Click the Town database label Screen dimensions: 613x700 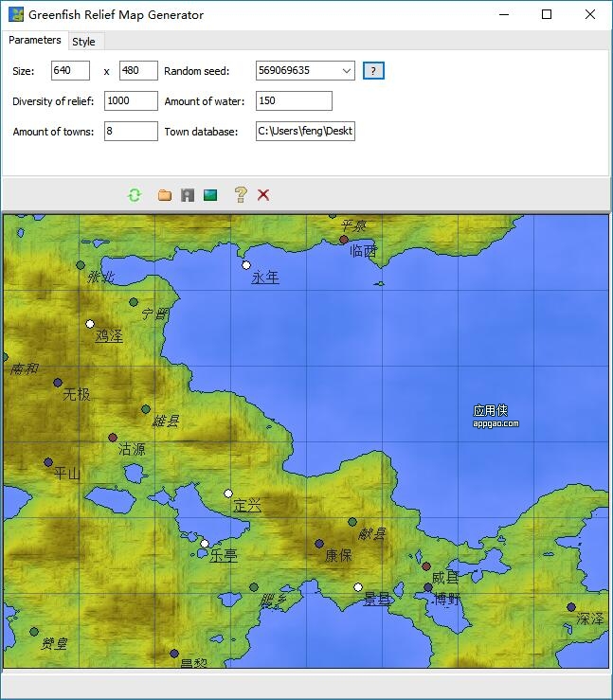[x=201, y=132]
